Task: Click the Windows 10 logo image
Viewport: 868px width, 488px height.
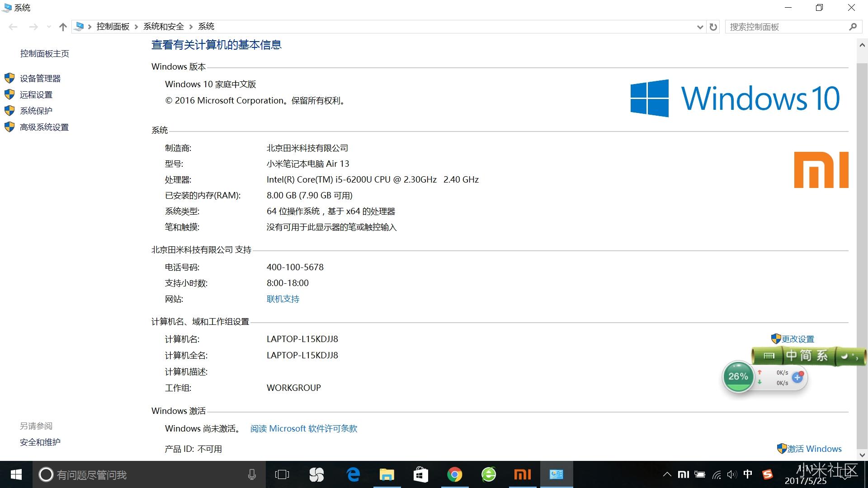Action: (x=735, y=98)
